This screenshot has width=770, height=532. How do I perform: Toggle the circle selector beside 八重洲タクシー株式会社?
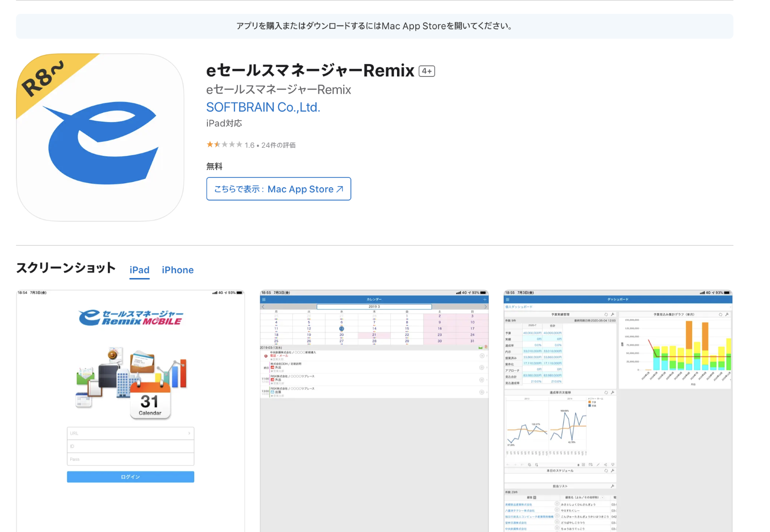[x=557, y=510]
